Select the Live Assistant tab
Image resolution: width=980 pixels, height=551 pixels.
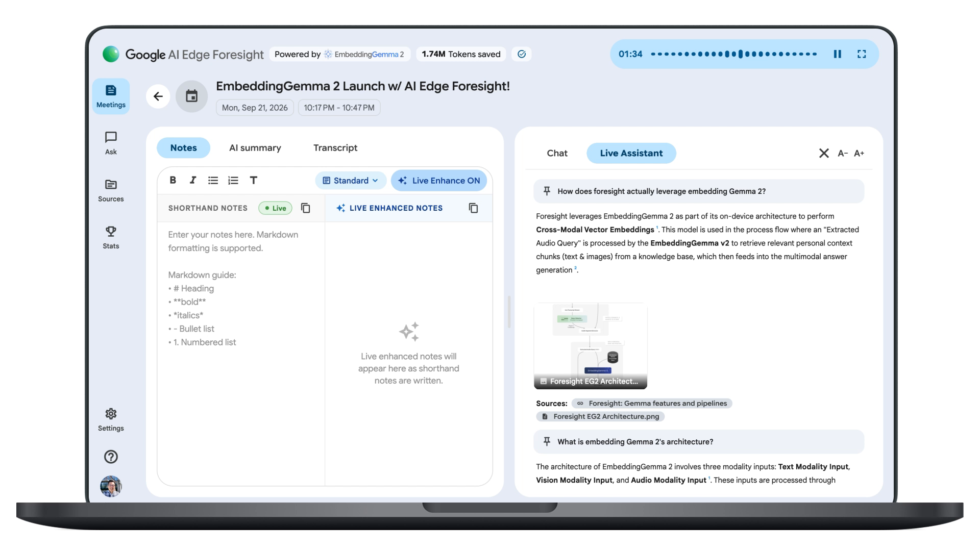click(x=631, y=153)
